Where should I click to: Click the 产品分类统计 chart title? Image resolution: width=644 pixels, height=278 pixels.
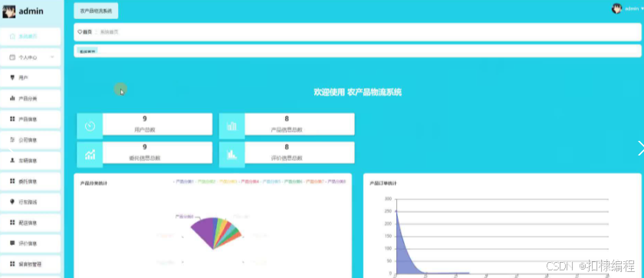pyautogui.click(x=94, y=183)
